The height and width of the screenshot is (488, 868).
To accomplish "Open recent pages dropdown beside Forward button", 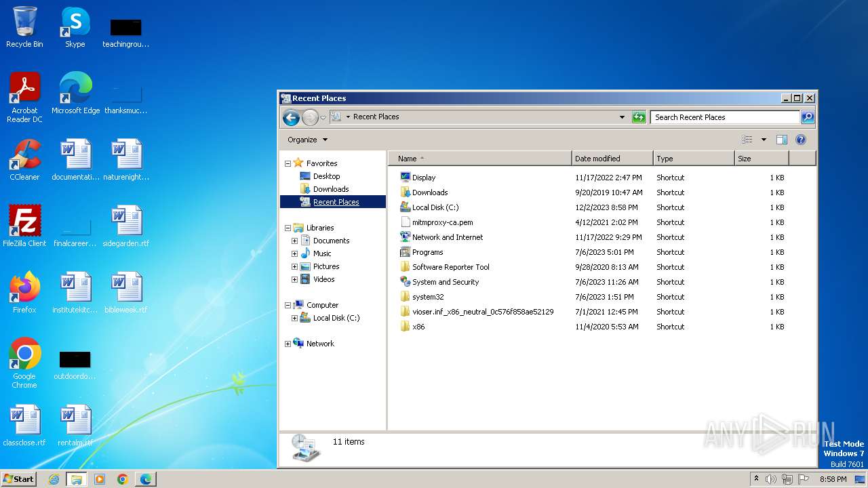I will click(x=323, y=117).
